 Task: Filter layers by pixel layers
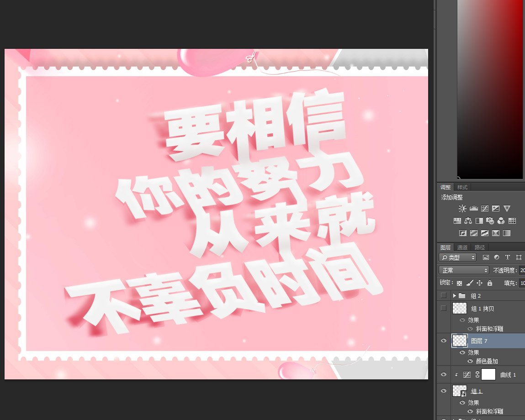[x=486, y=257]
